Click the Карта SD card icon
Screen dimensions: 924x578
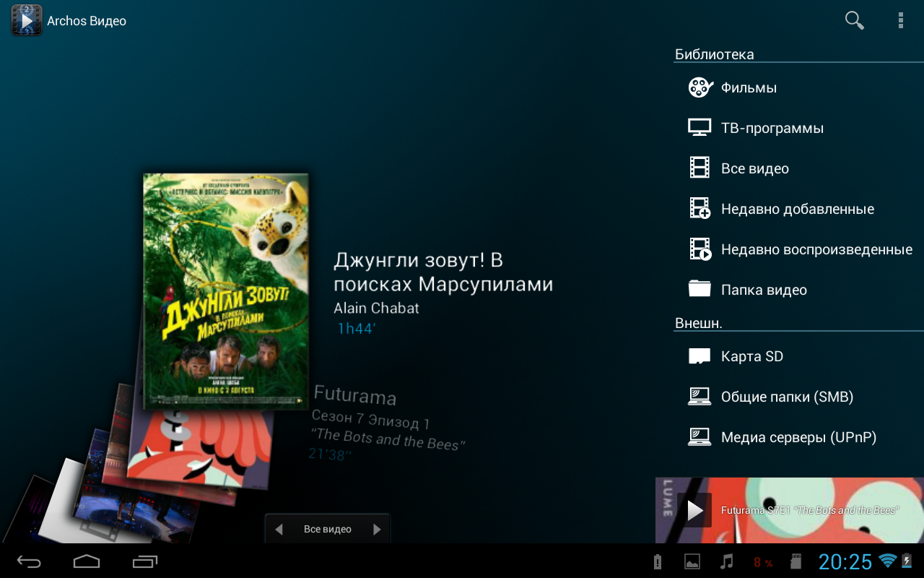coord(699,356)
